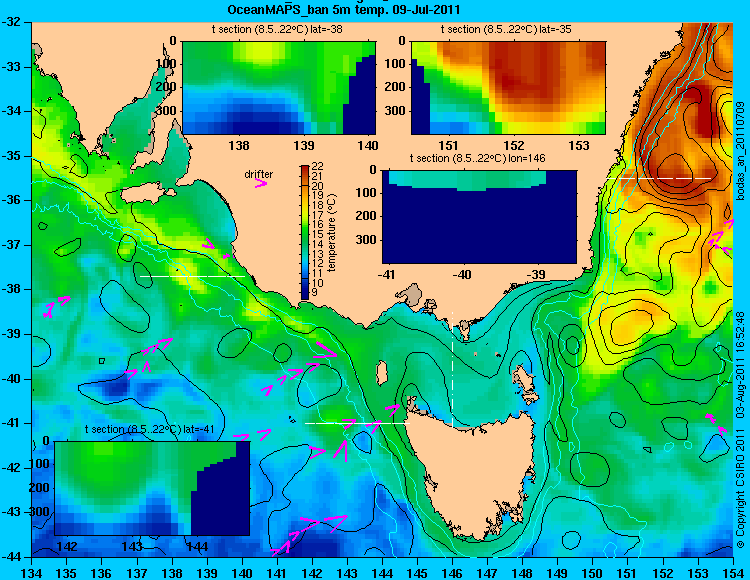Image resolution: width=750 pixels, height=580 pixels.
Task: Click the '154' longitude label on main axis
Action: click(x=733, y=573)
